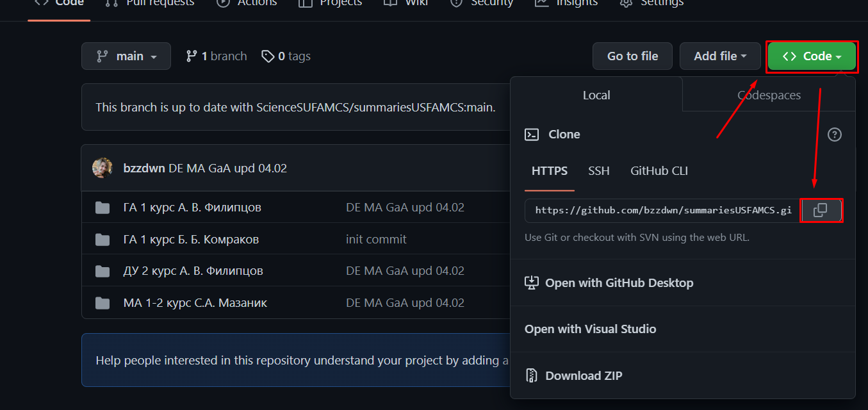Select the SSH clone option
Image resolution: width=868 pixels, height=410 pixels.
[599, 171]
